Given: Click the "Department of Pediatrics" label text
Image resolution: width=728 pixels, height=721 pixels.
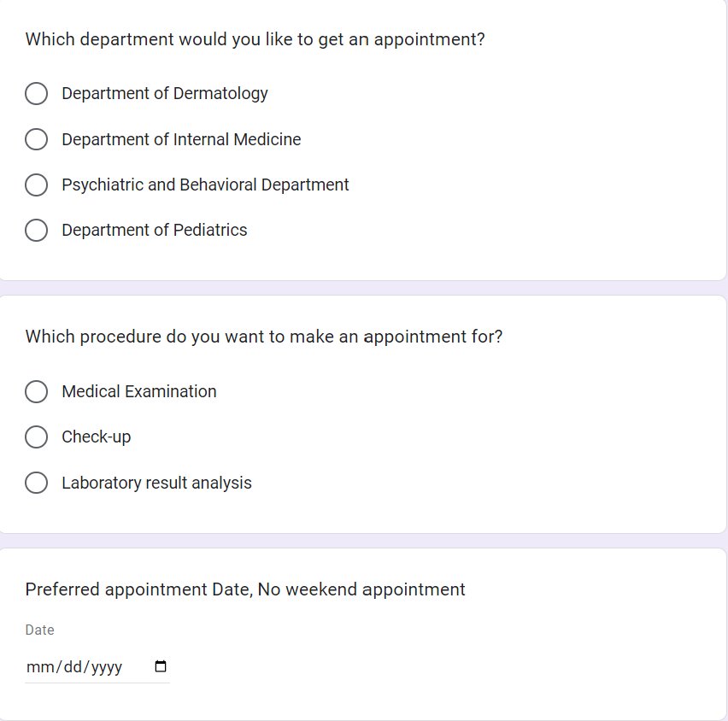Looking at the screenshot, I should [155, 230].
